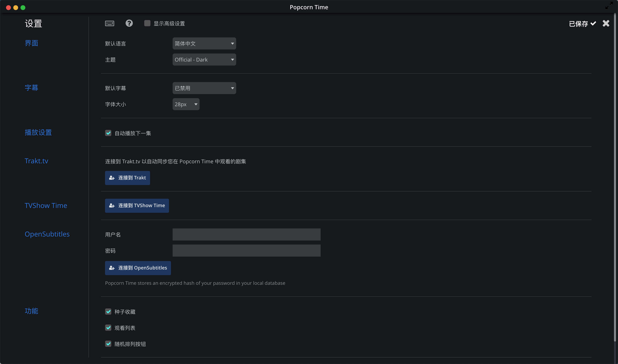Close settings with the X icon
The image size is (618, 364).
click(x=606, y=23)
